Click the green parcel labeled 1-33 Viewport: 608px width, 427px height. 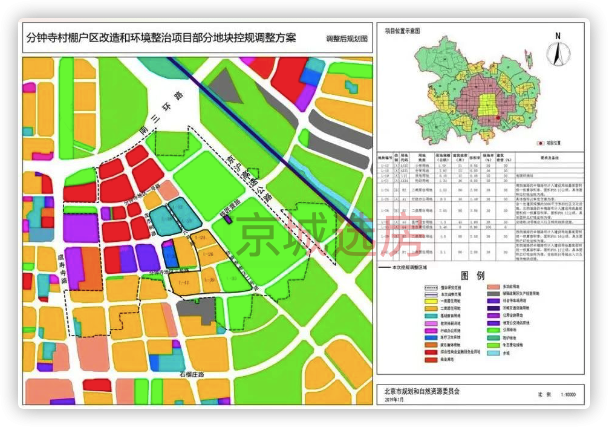pyautogui.click(x=233, y=278)
